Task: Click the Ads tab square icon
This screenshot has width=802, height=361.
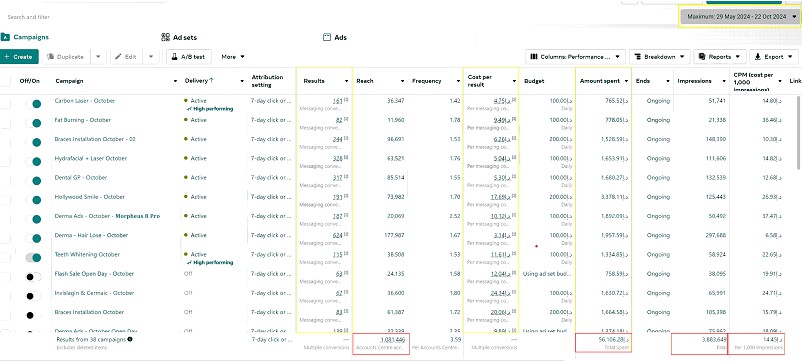Action: (x=327, y=37)
